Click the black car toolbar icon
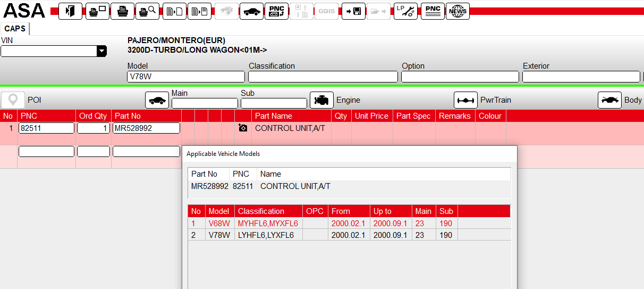Screen dimensions: 644x289 point(251,11)
